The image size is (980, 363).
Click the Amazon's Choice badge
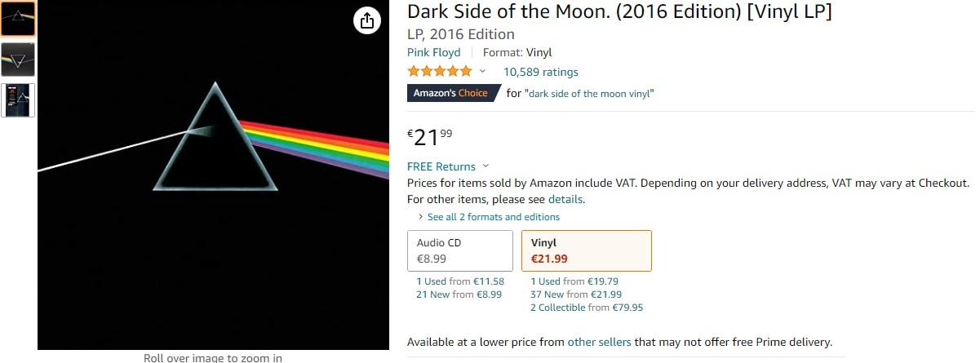(x=450, y=93)
